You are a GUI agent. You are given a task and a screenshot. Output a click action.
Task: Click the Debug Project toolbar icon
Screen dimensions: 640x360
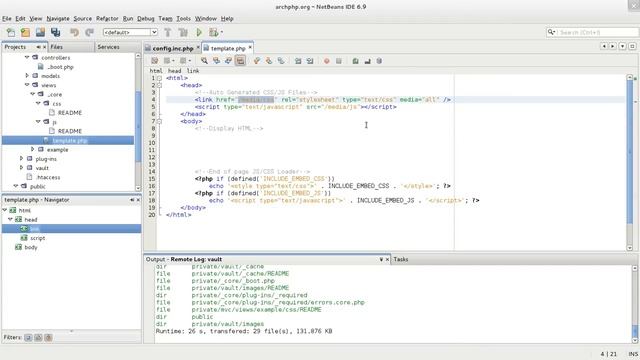[x=213, y=32]
